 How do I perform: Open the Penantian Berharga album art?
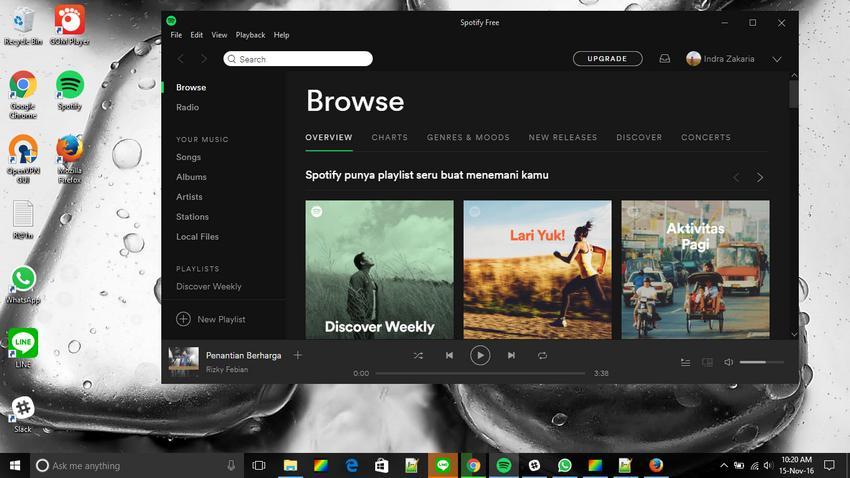point(183,361)
